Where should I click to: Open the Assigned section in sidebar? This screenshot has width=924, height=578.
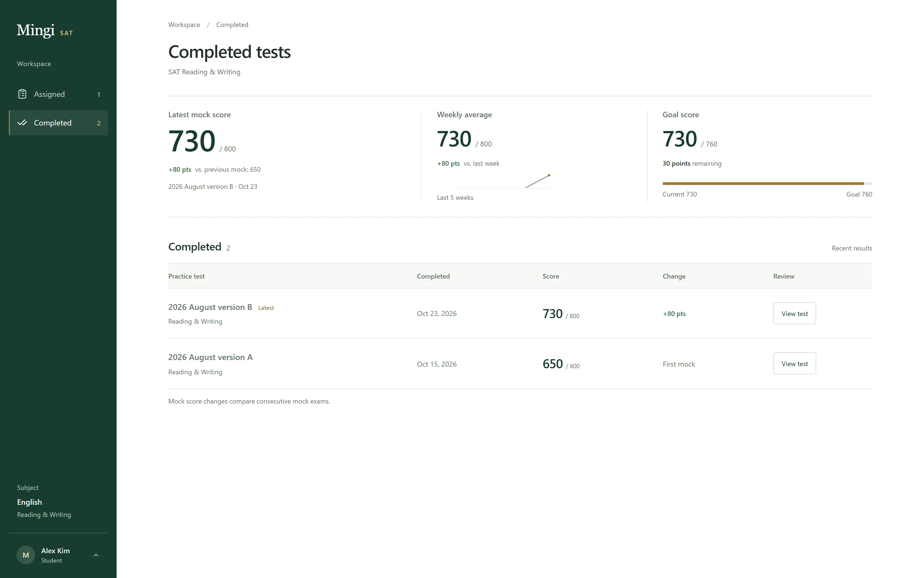(58, 94)
